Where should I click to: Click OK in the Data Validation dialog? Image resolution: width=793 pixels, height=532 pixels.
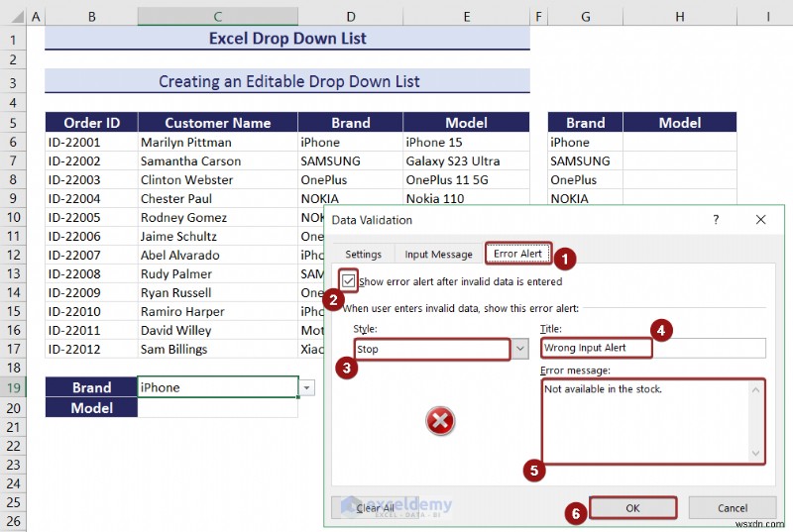(x=632, y=508)
